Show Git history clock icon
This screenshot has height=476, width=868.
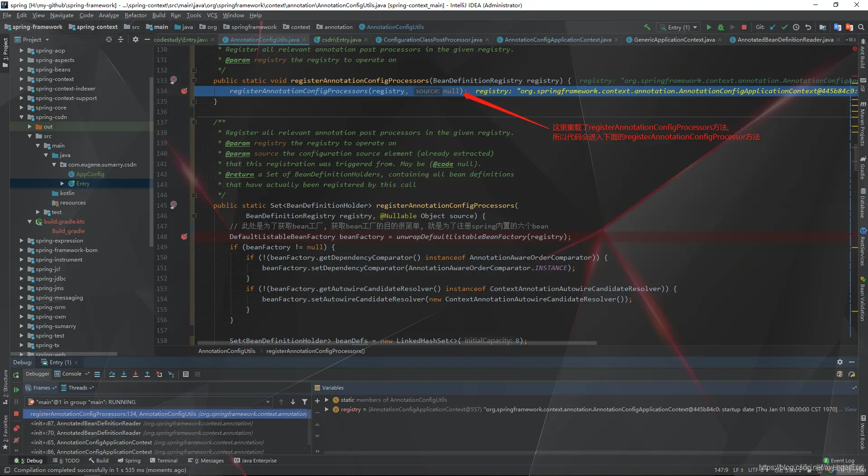pyautogui.click(x=796, y=27)
